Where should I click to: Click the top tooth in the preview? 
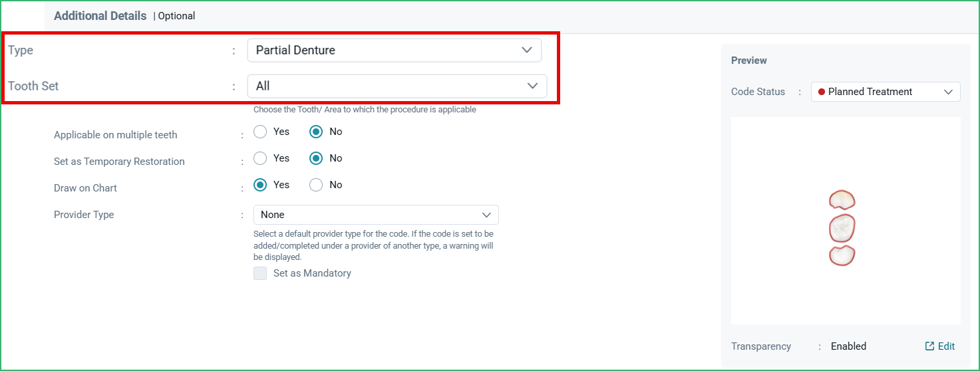coord(842,199)
